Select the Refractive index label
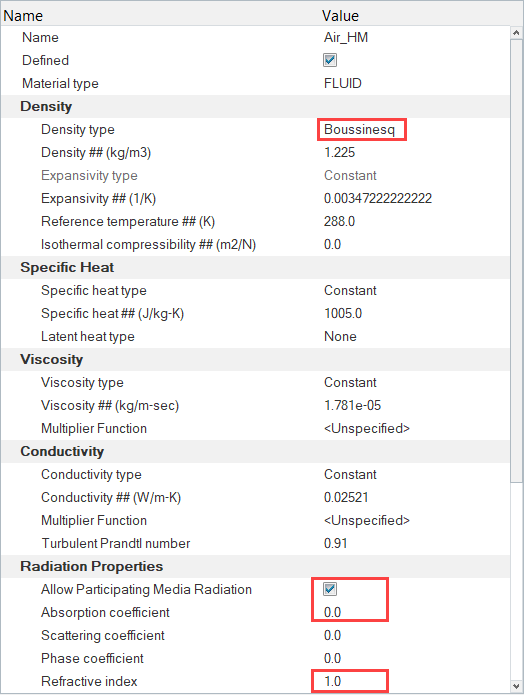Screen dimensions: 524x695 coord(89,681)
